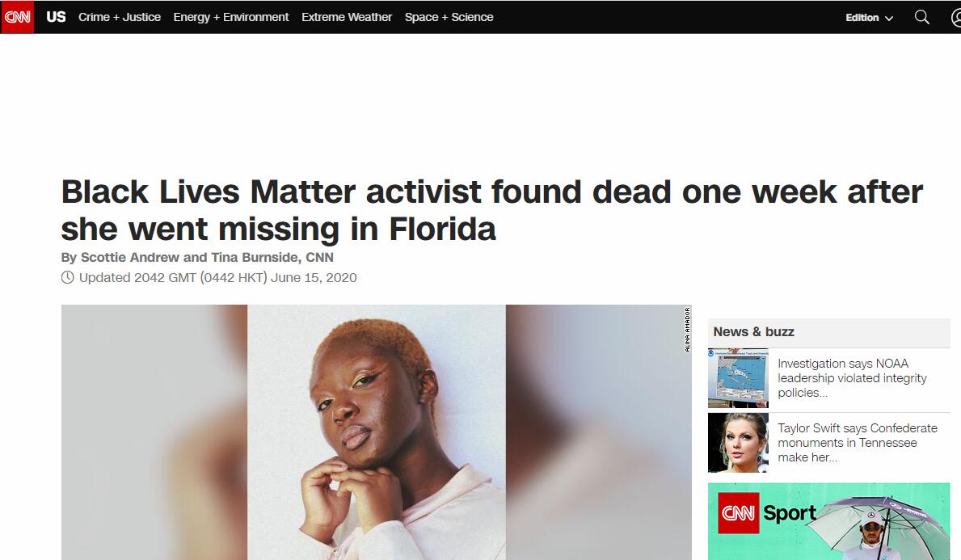Click the News & buzz heading
Image resolution: width=961 pixels, height=560 pixels.
click(753, 332)
